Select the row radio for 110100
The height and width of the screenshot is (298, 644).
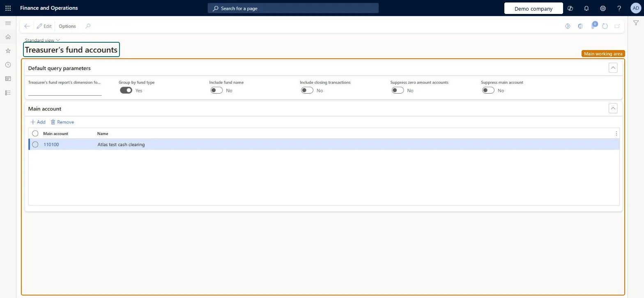click(x=35, y=144)
